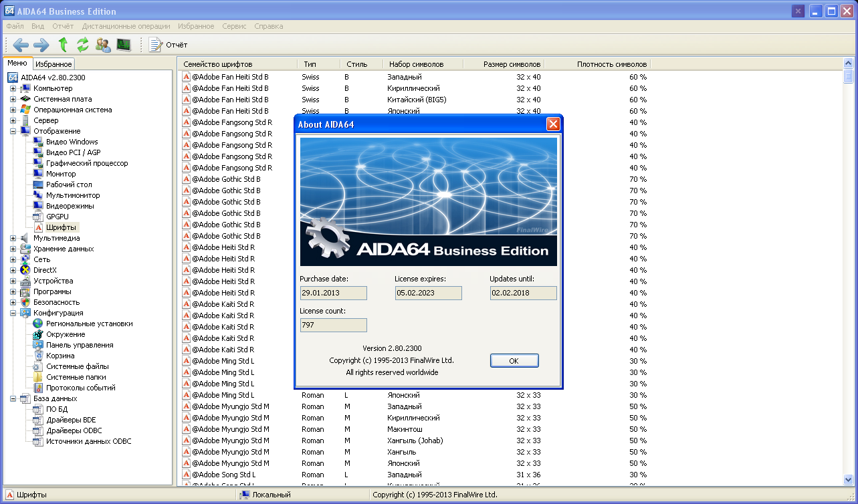
Task: Expand the Операционная система node
Action: [13, 110]
